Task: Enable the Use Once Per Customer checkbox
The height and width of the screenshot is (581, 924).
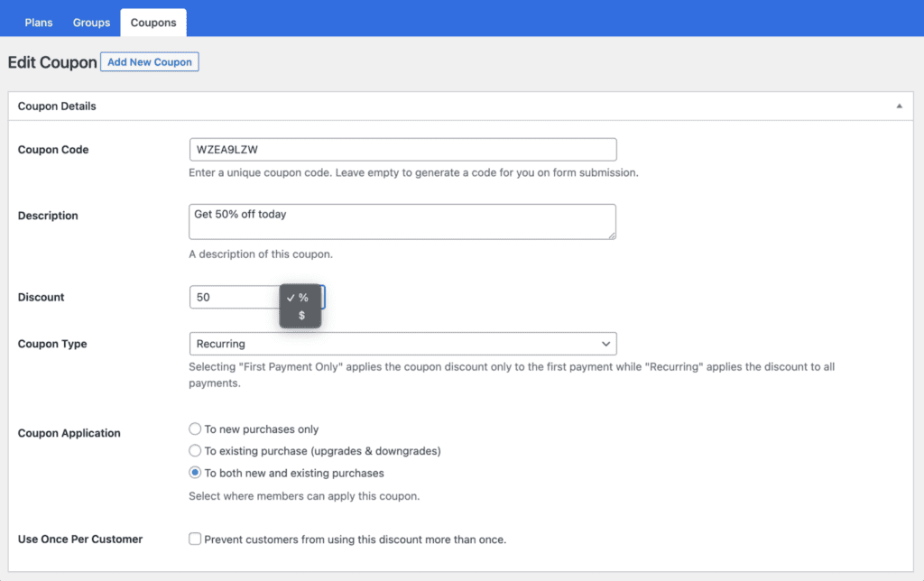Action: point(195,539)
